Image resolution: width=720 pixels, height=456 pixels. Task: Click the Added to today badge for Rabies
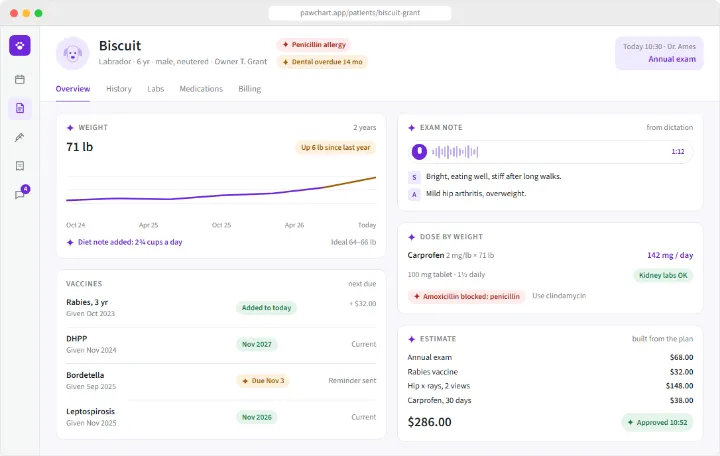click(x=266, y=308)
